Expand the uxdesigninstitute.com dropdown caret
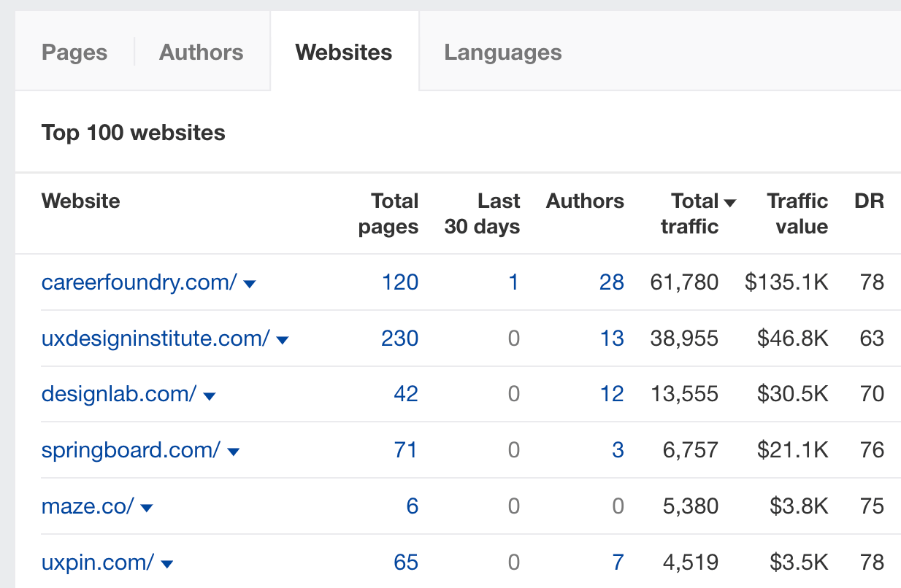901x588 pixels. point(283,339)
